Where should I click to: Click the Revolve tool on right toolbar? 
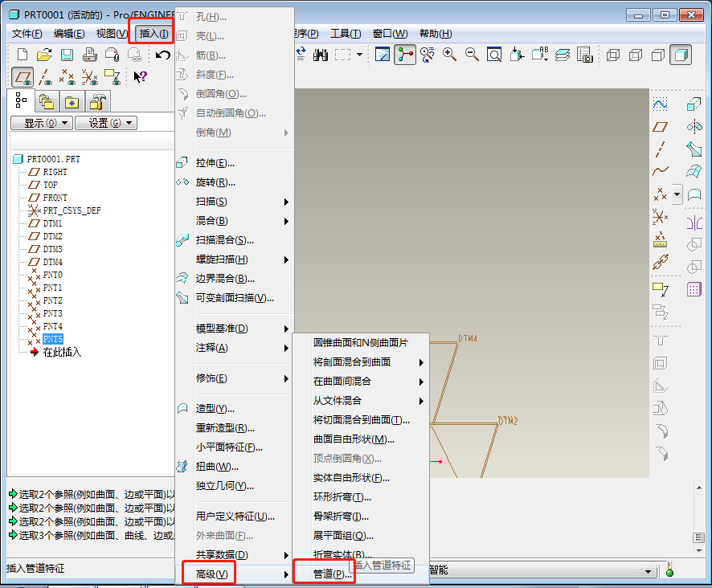(694, 127)
